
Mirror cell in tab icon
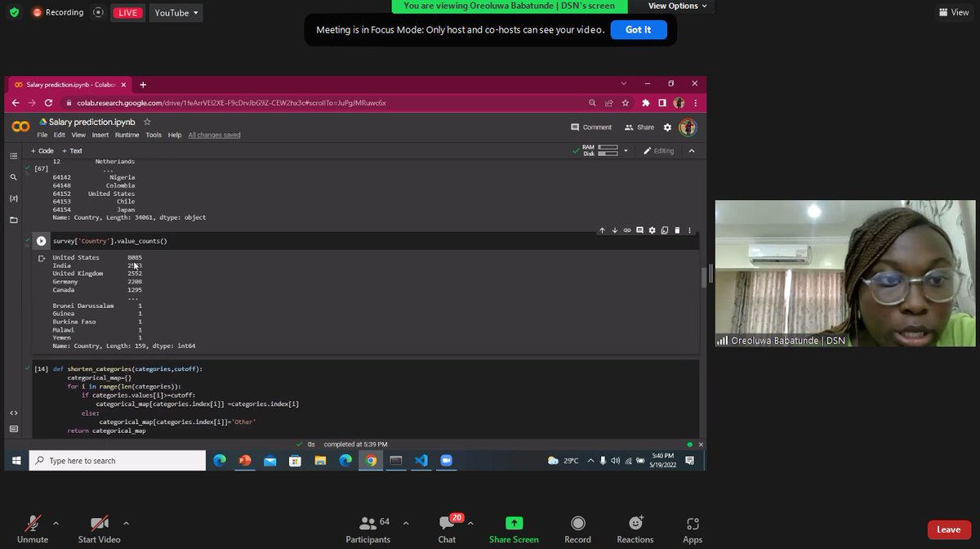pos(665,230)
